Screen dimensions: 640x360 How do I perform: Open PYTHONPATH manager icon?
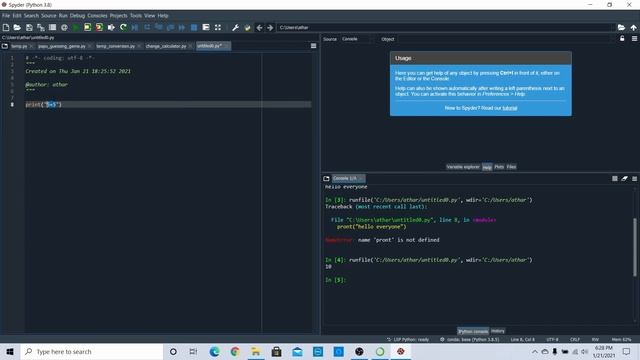[247, 27]
